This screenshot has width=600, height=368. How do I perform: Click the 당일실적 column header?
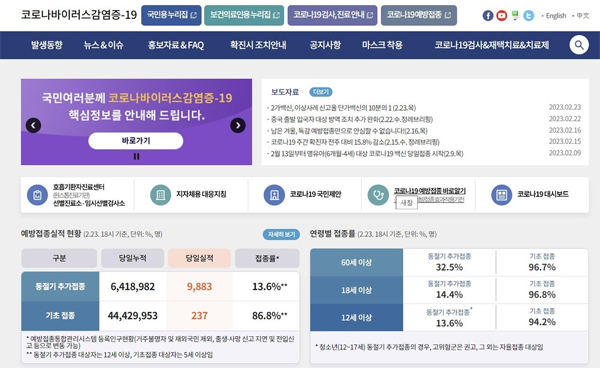pos(199,258)
